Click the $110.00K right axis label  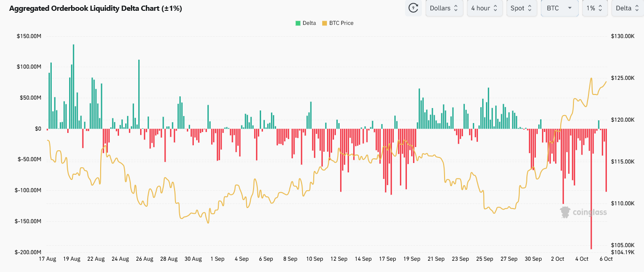pos(622,203)
